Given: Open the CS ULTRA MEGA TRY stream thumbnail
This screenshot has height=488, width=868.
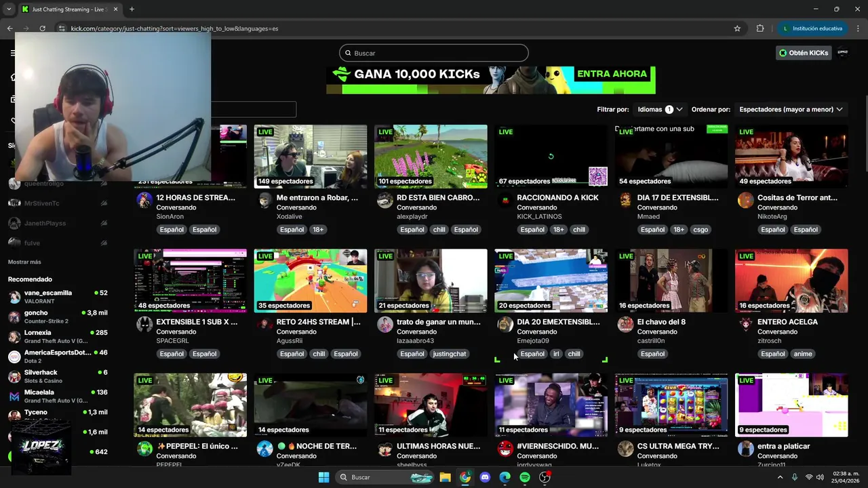Looking at the screenshot, I should (671, 405).
